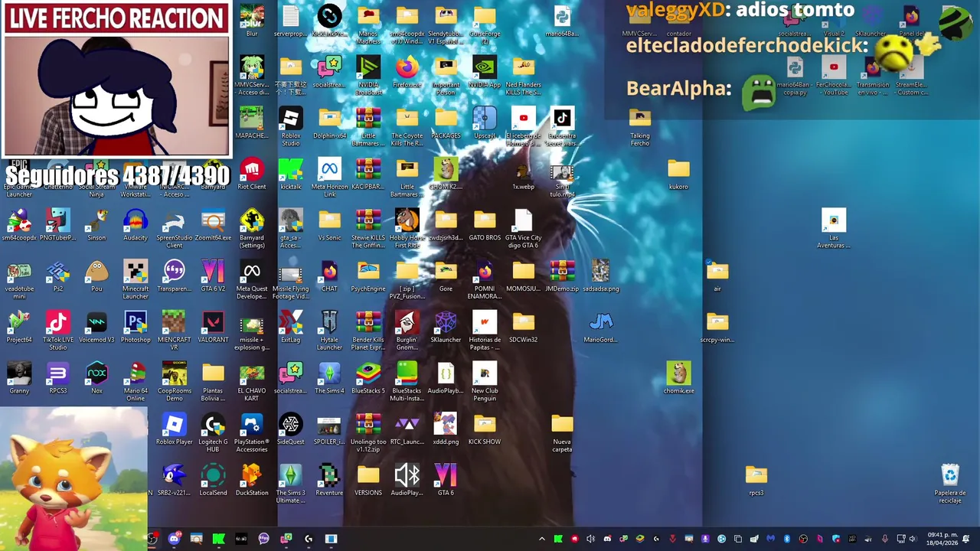Image resolution: width=980 pixels, height=551 pixels.
Task: Show hidden system tray icons
Action: (542, 539)
